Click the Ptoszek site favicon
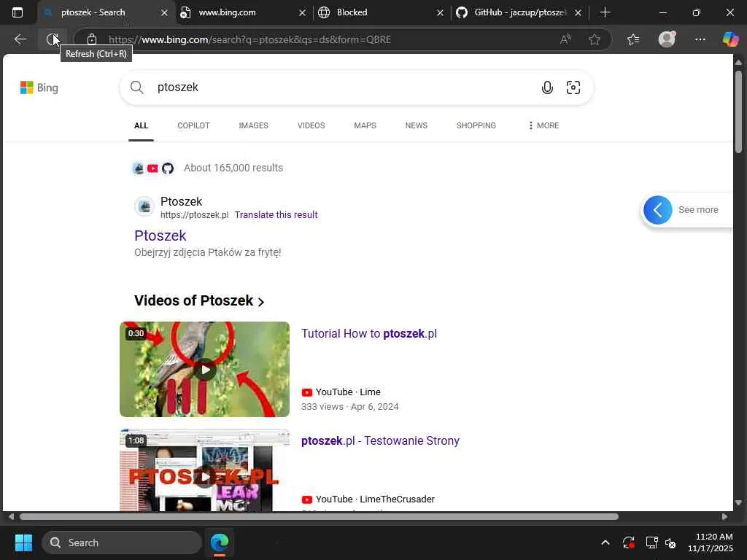This screenshot has width=747, height=560. [144, 206]
